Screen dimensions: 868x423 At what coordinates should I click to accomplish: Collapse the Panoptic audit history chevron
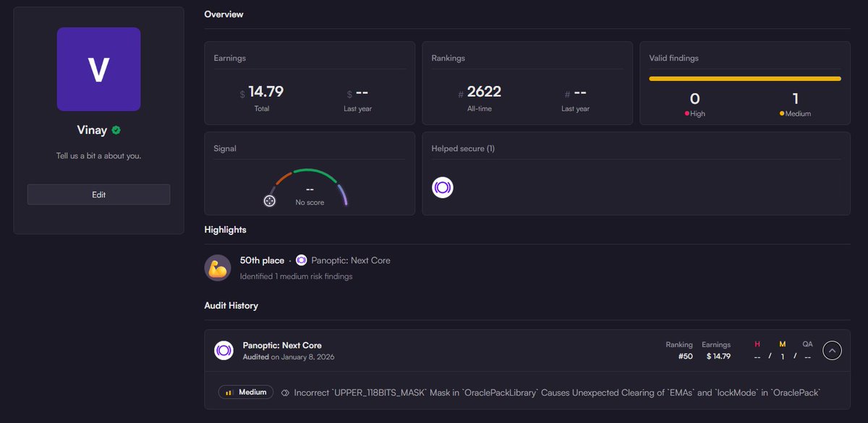tap(832, 351)
